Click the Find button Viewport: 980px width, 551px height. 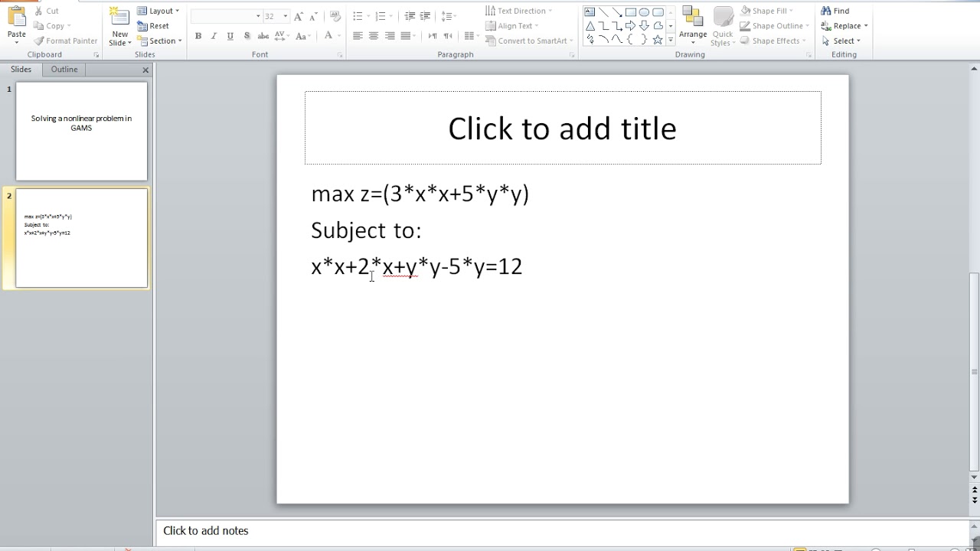coord(835,11)
